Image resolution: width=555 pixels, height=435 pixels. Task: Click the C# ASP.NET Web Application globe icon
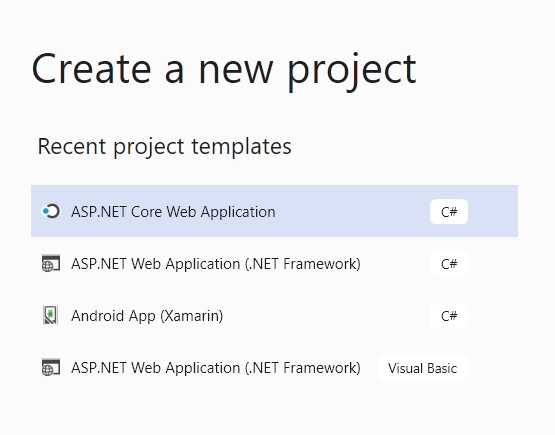51,263
